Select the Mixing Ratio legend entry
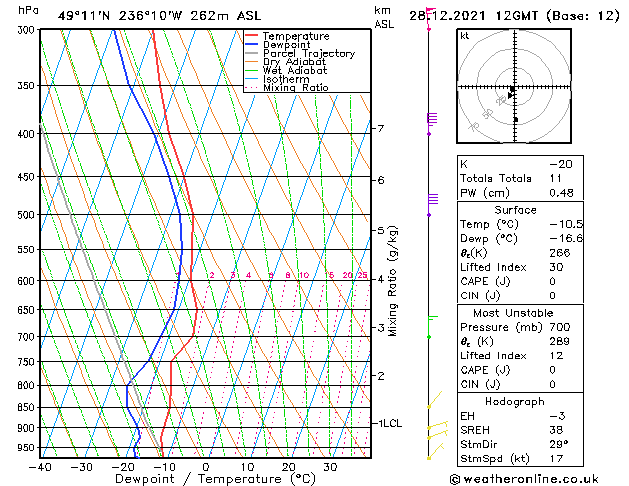Viewport: 629px width, 486px height. 296,87
